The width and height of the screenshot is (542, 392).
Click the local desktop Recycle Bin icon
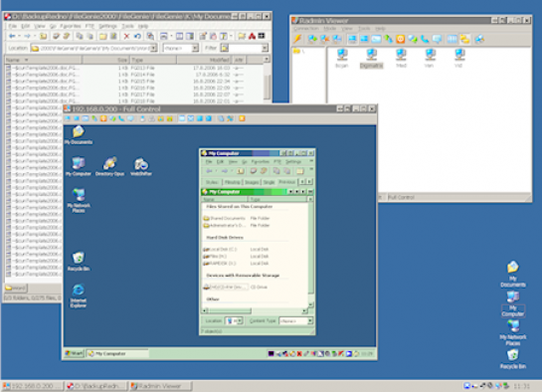coord(513,359)
